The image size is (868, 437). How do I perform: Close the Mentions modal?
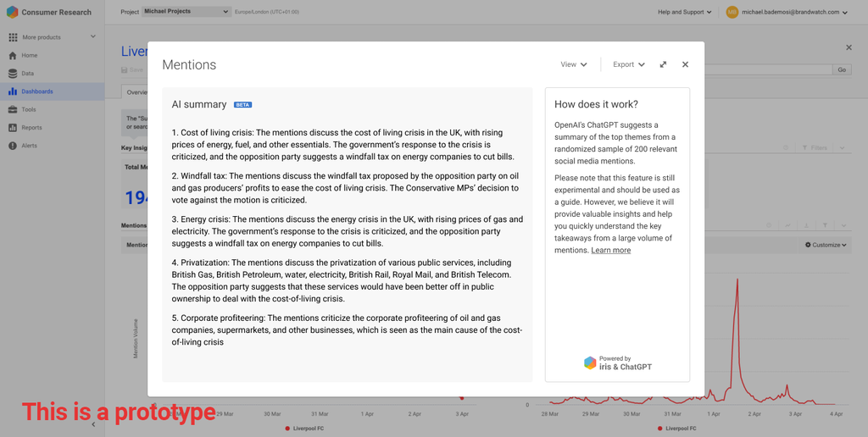[x=685, y=64]
